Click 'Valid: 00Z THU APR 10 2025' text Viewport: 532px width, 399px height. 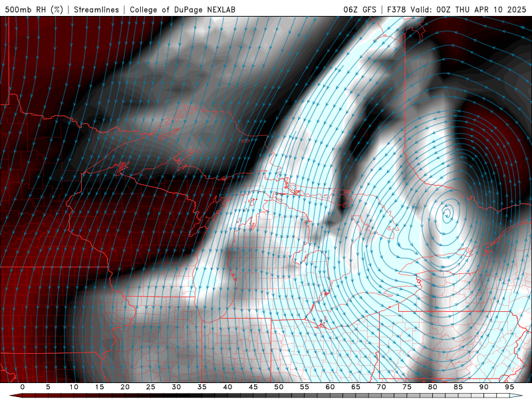pos(468,9)
